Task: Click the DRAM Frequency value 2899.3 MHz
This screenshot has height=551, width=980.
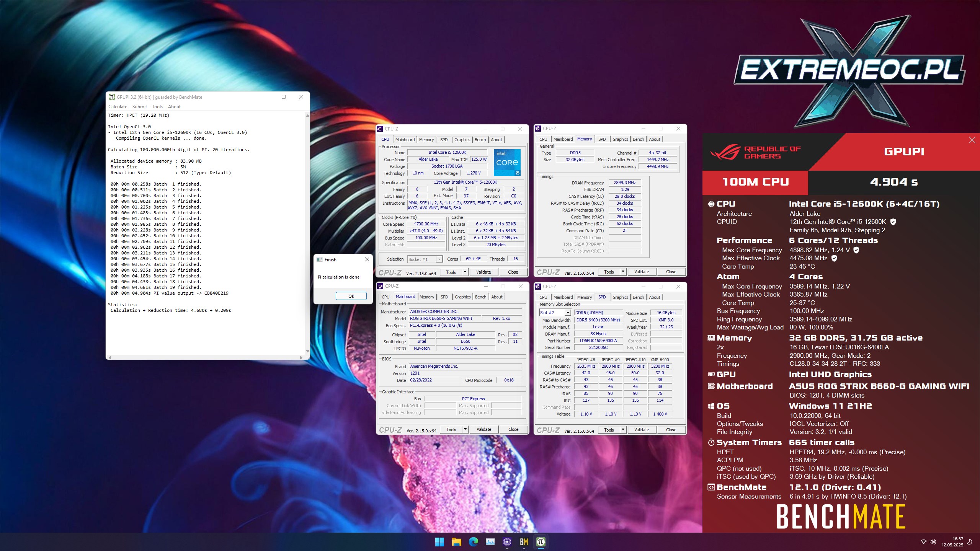Action: (x=625, y=183)
